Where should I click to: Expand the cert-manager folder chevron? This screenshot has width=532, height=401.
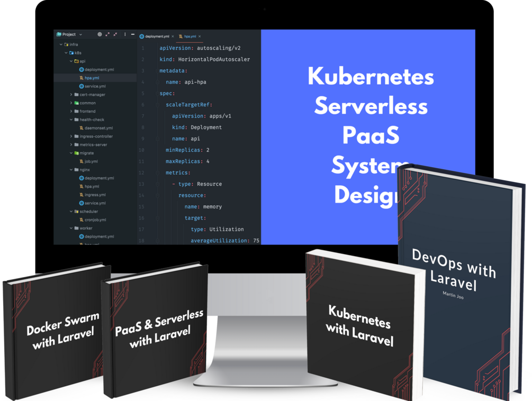click(x=71, y=95)
